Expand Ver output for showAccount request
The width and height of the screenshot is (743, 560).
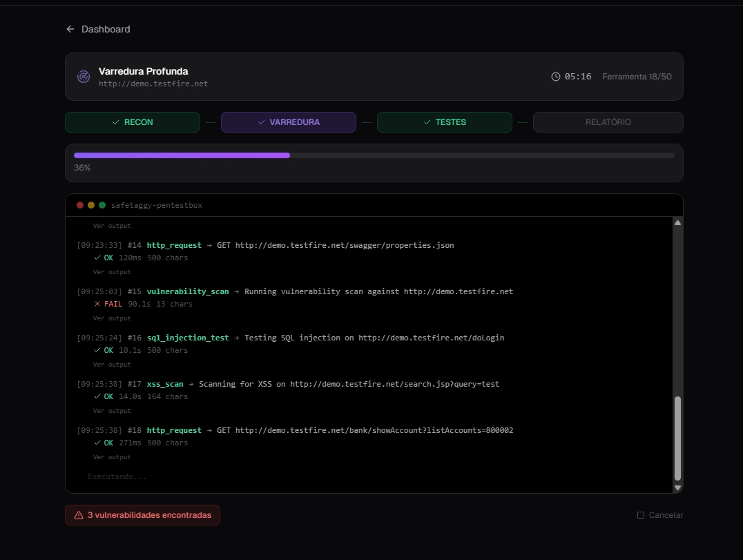pyautogui.click(x=112, y=457)
